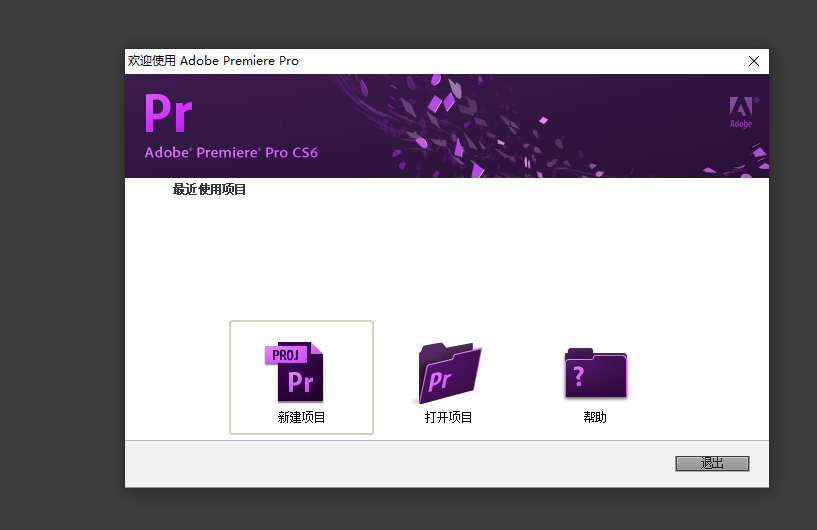Click the 帮助 text label
The width and height of the screenshot is (817, 530).
(595, 417)
